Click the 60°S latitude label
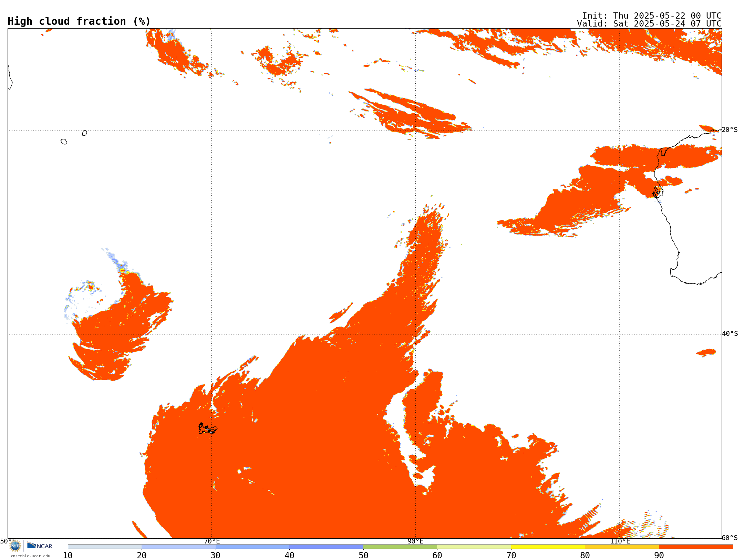 pyautogui.click(x=730, y=538)
